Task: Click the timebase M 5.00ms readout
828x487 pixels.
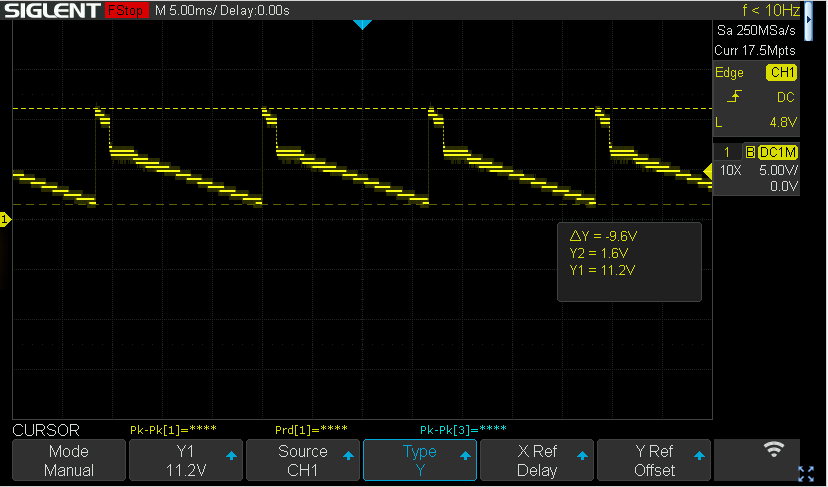Action: 184,11
